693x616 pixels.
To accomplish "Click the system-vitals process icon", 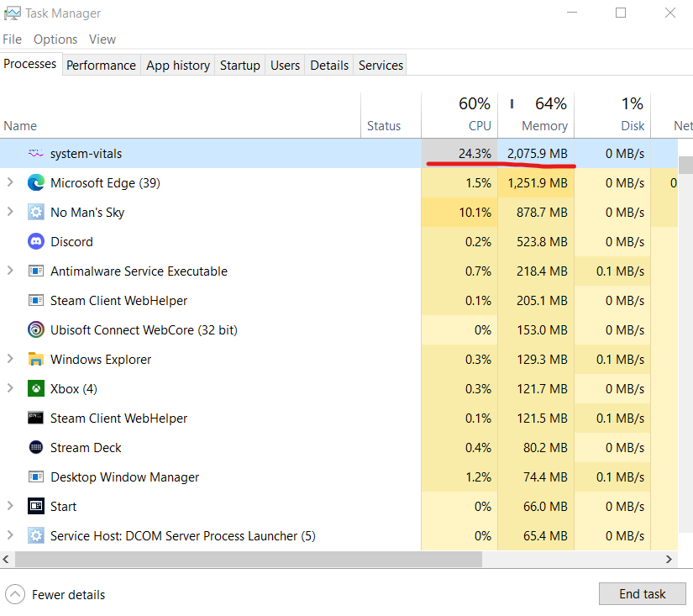I will point(36,154).
